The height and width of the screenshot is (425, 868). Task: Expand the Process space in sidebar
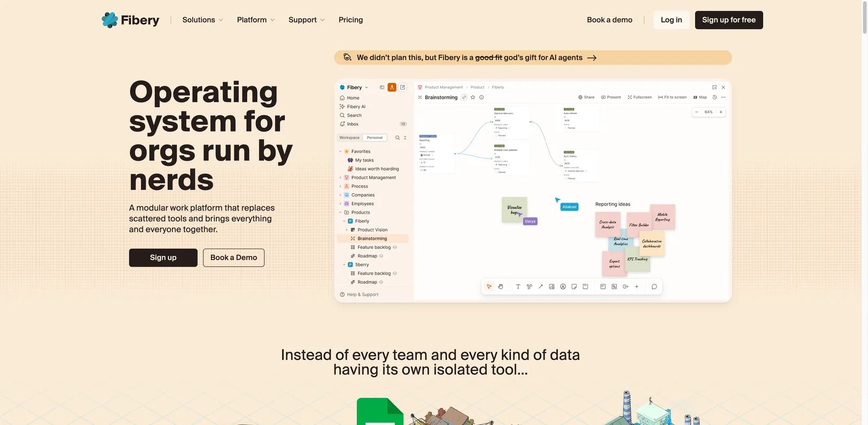pos(341,187)
